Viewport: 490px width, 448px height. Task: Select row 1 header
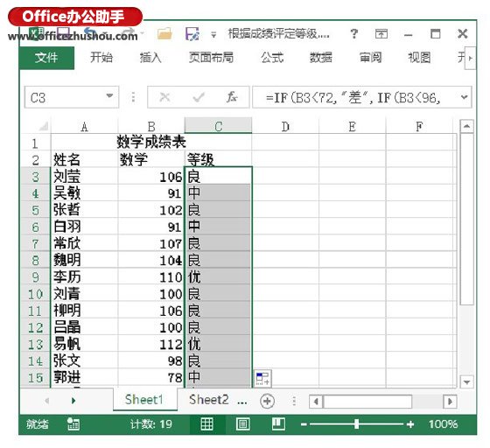pos(35,143)
